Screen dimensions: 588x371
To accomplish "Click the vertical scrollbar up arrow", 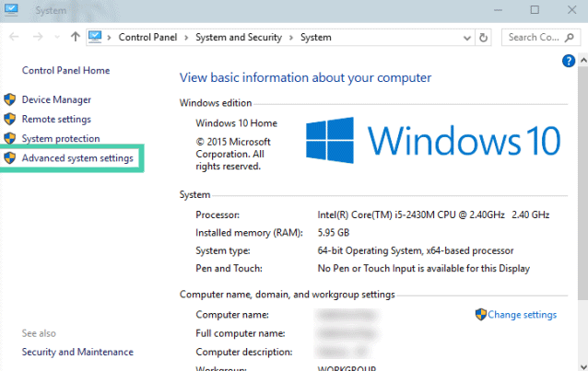I will point(583,60).
